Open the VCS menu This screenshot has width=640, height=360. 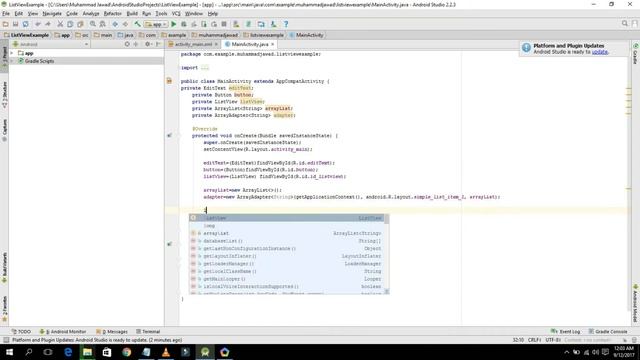pyautogui.click(x=176, y=13)
